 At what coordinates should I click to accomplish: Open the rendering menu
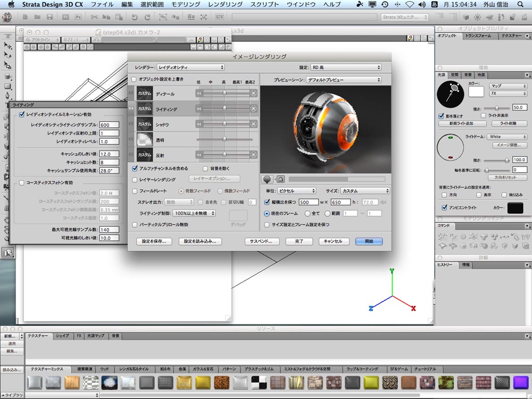click(225, 4)
